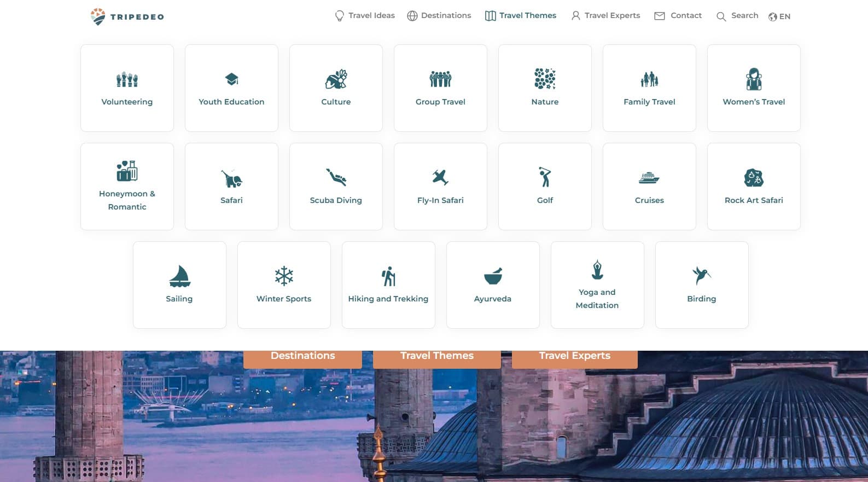The height and width of the screenshot is (482, 868).
Task: Open the Volunteering theme label
Action: click(x=127, y=102)
